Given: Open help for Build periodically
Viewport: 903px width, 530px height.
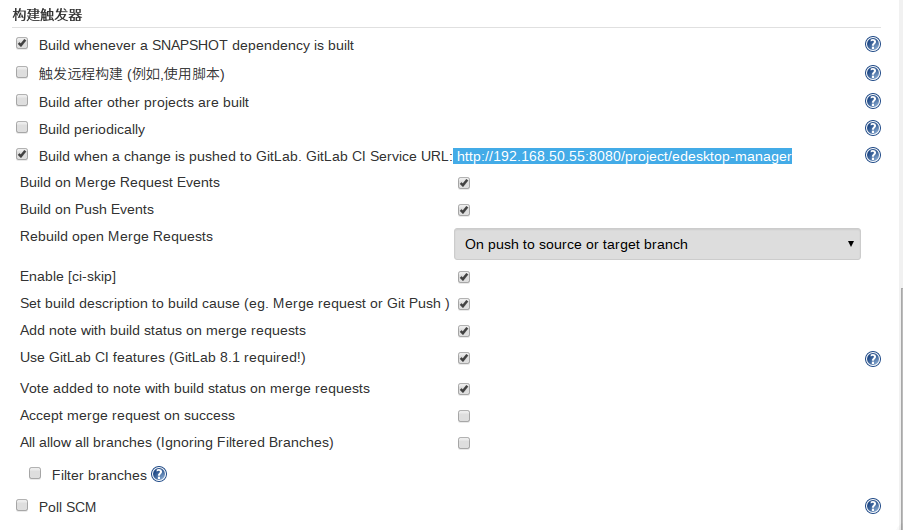Looking at the screenshot, I should (872, 128).
